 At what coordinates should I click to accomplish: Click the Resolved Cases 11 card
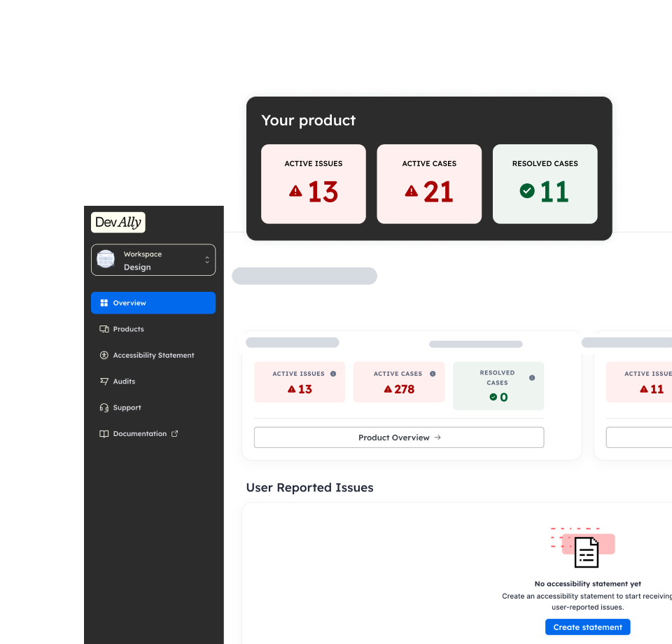pos(545,184)
